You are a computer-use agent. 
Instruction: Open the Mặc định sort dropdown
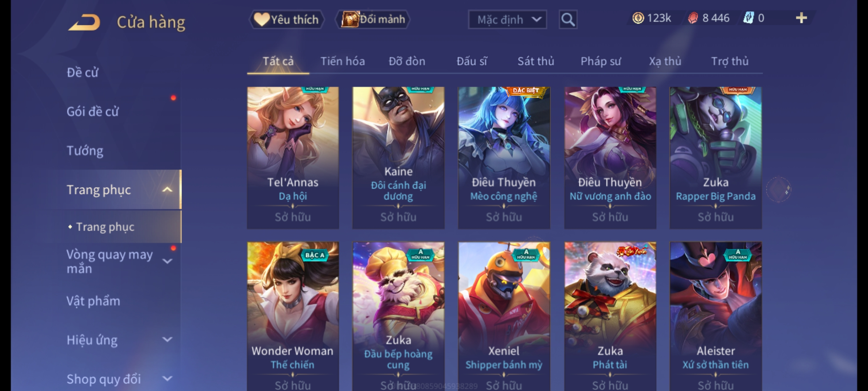507,20
